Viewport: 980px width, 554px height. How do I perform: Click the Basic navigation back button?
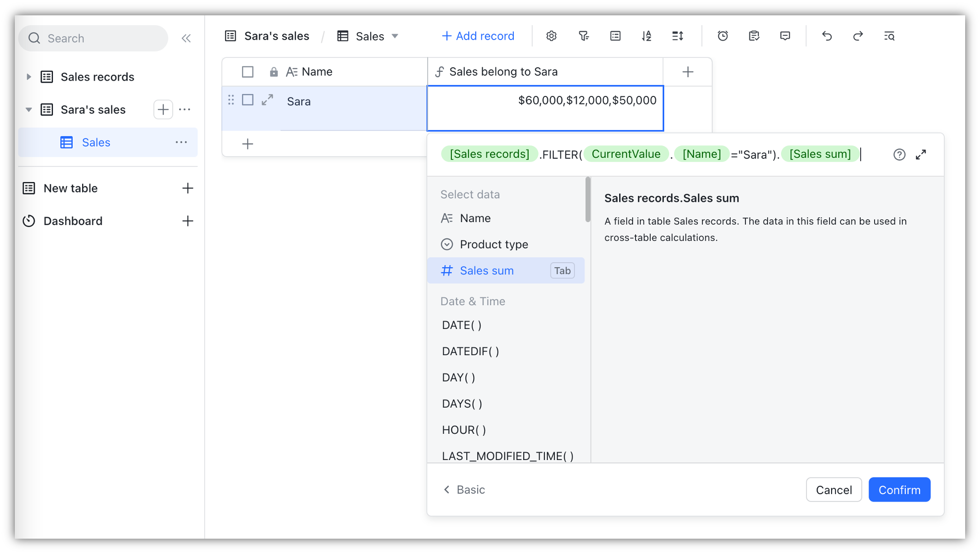pos(463,490)
